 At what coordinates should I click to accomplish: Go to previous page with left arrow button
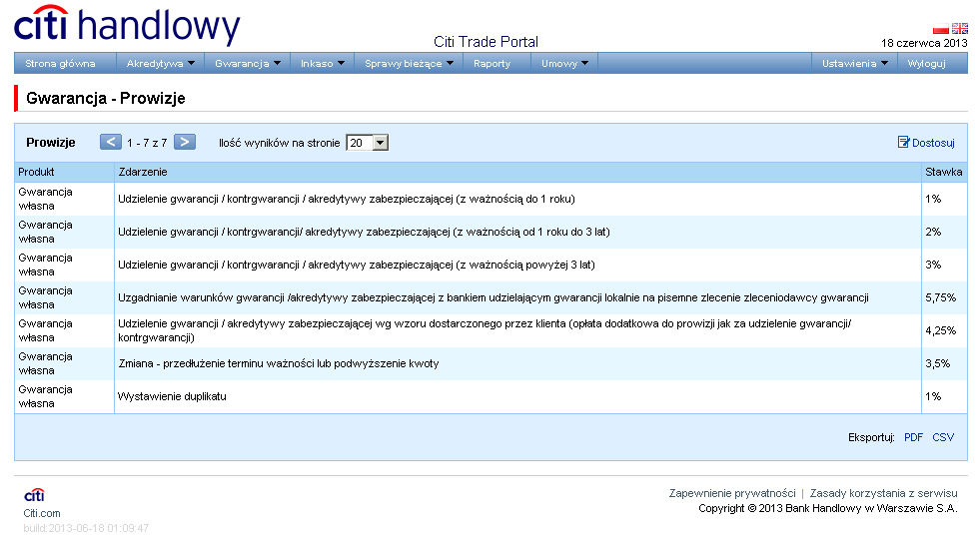(111, 143)
